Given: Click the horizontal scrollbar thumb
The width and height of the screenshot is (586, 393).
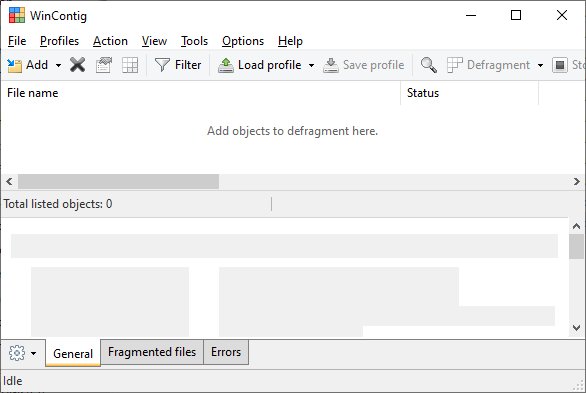Looking at the screenshot, I should pos(118,182).
